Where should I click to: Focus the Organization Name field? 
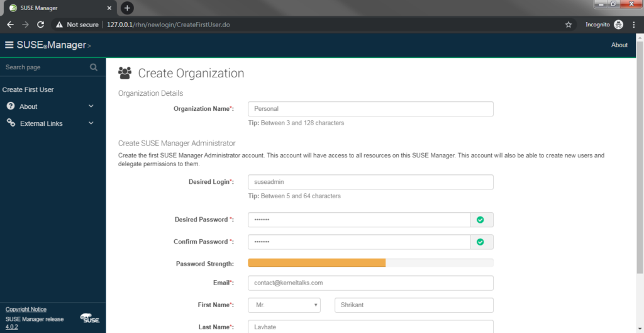tap(370, 109)
